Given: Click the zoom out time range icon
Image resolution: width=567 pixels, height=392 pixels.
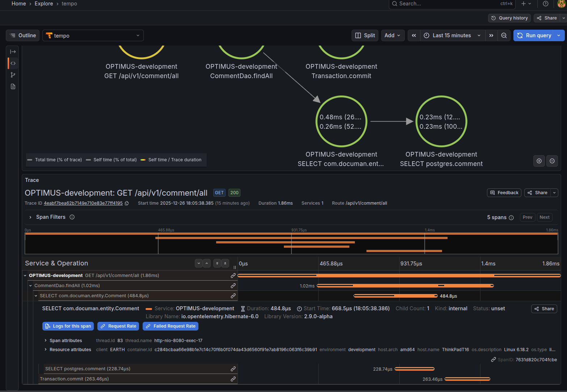Looking at the screenshot, I should 504,35.
